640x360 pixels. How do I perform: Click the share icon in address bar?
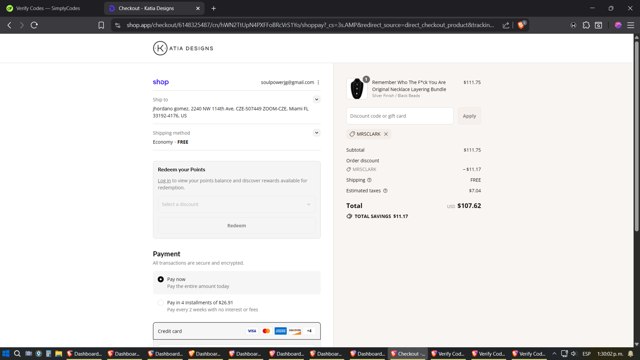(506, 25)
